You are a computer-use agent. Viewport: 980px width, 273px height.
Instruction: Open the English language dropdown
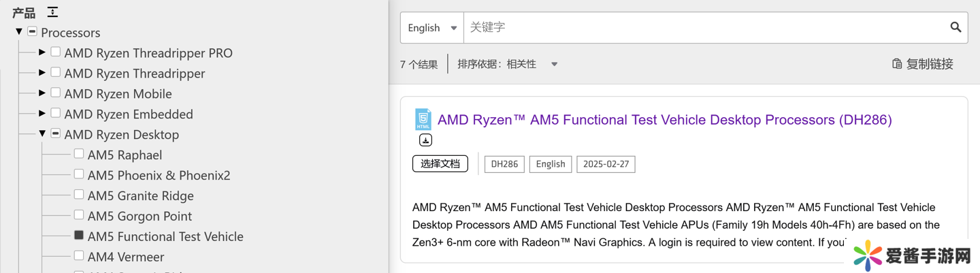(x=432, y=28)
